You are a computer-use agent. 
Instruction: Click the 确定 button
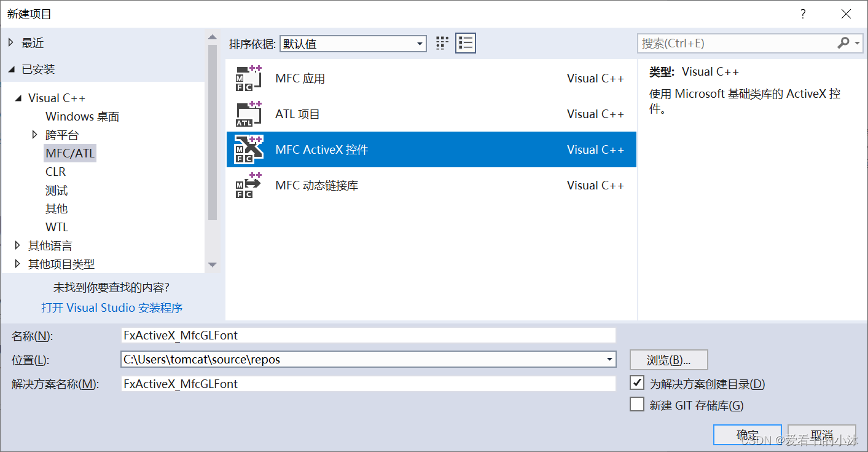(x=748, y=434)
